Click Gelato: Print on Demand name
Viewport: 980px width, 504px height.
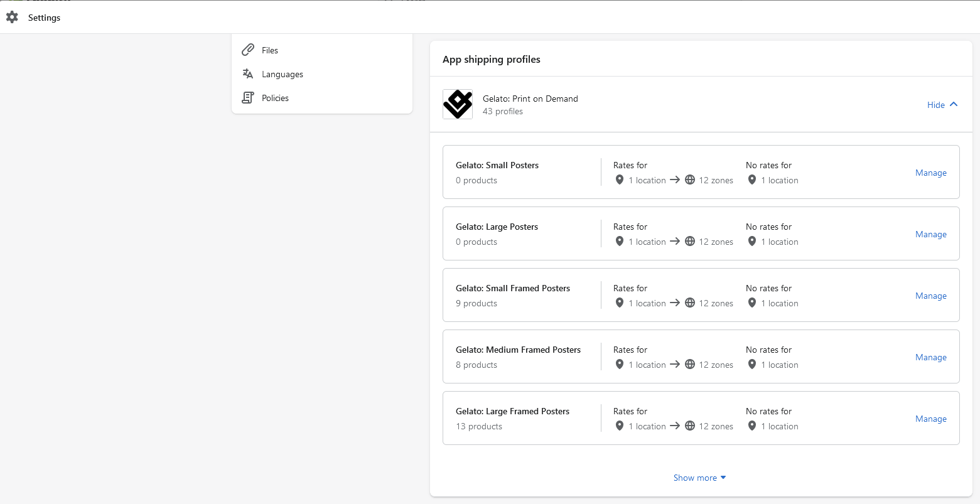[530, 99]
